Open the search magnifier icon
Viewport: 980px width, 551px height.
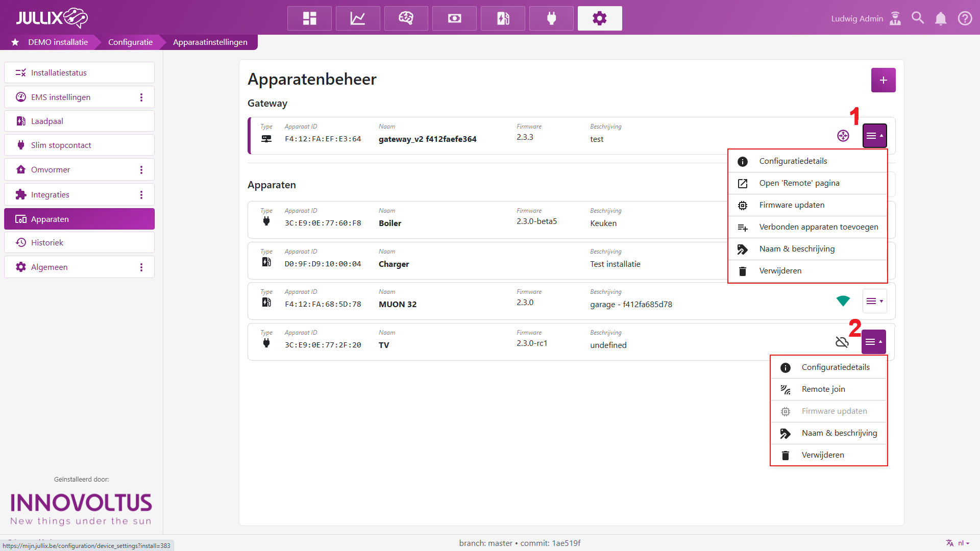point(918,18)
